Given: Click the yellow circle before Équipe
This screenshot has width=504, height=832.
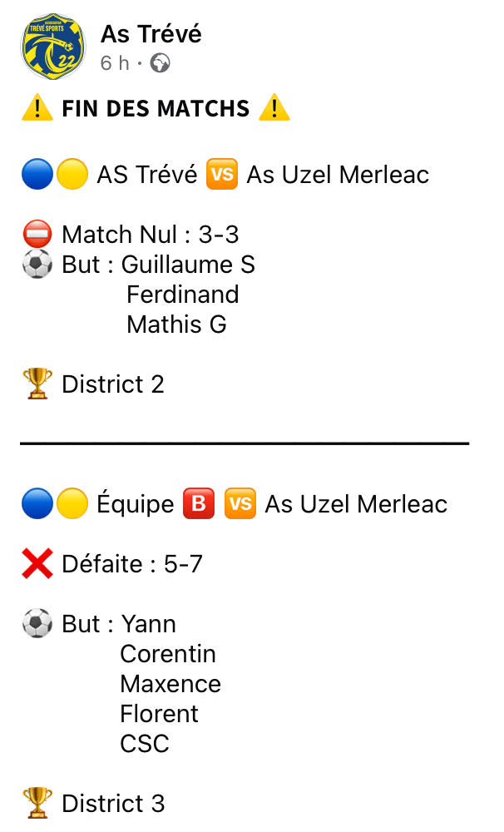Looking at the screenshot, I should click(x=72, y=504).
